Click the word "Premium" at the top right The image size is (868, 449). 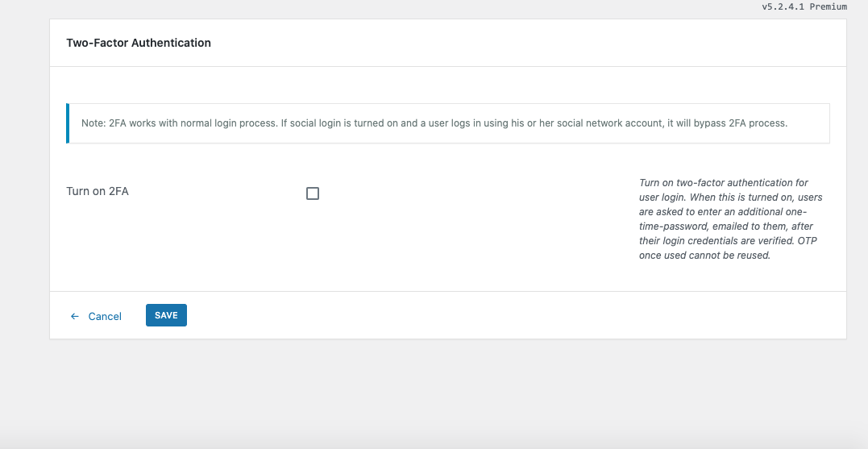[x=828, y=6]
